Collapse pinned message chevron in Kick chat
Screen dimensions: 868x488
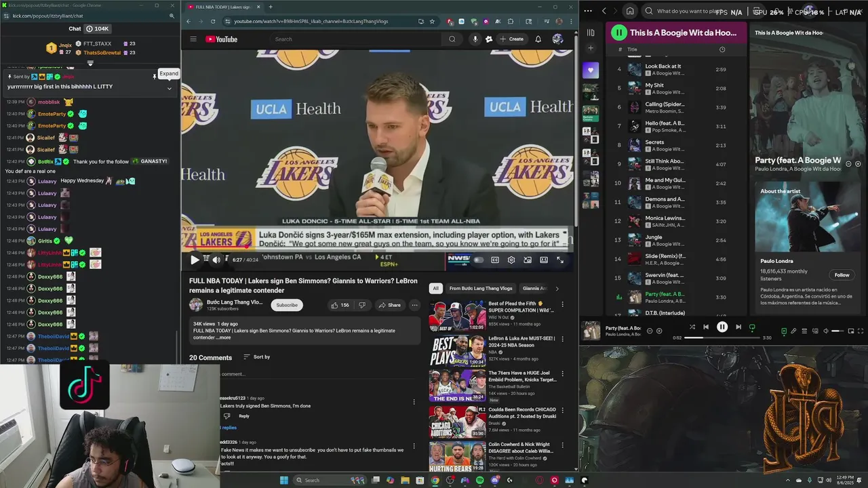tap(170, 88)
